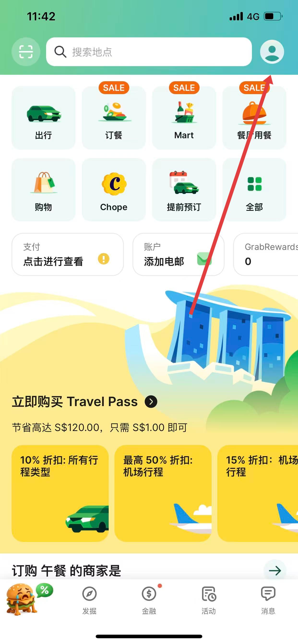Select the 餐厅用餐 dine-in tile
Viewport: 298px width, 644px height.
click(254, 118)
